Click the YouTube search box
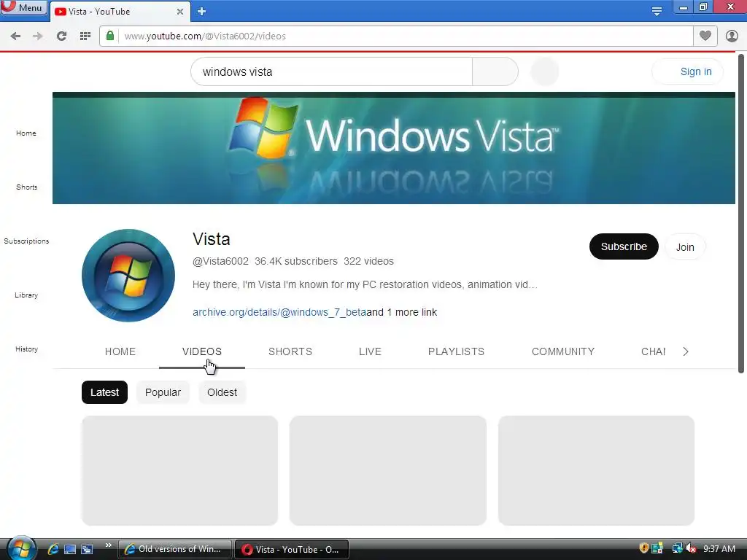The image size is (747, 560). [x=332, y=72]
